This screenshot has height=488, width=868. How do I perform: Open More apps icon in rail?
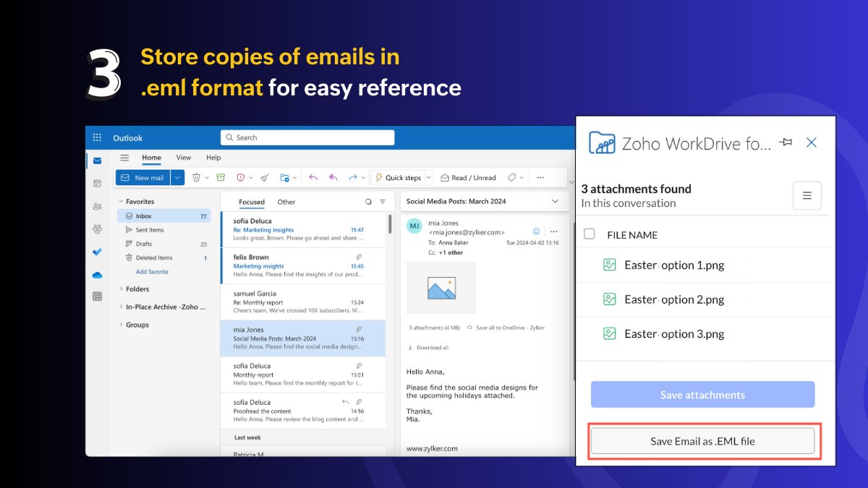pos(97,296)
